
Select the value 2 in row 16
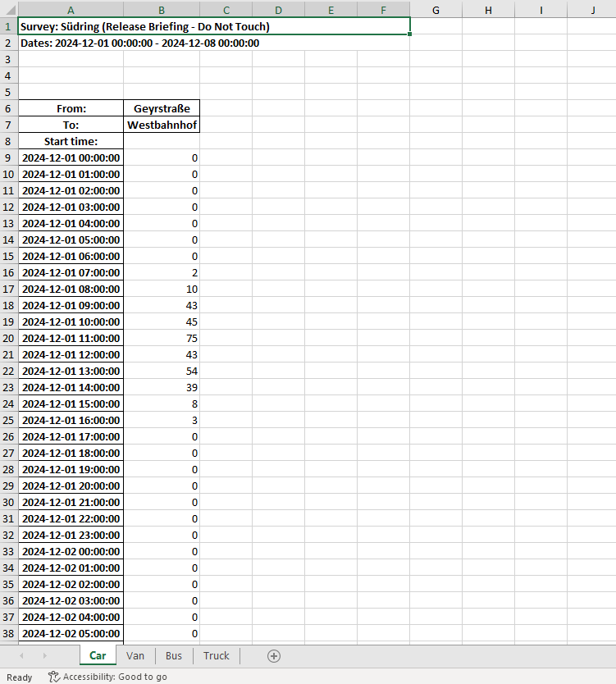pyautogui.click(x=162, y=272)
